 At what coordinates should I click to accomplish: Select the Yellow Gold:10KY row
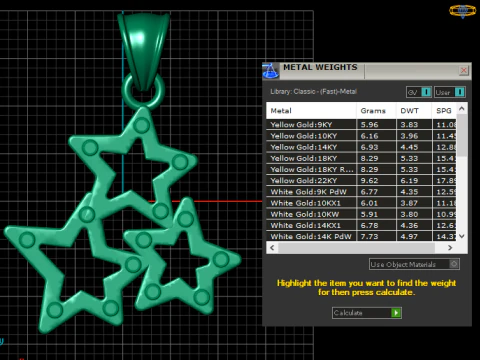tap(361, 136)
